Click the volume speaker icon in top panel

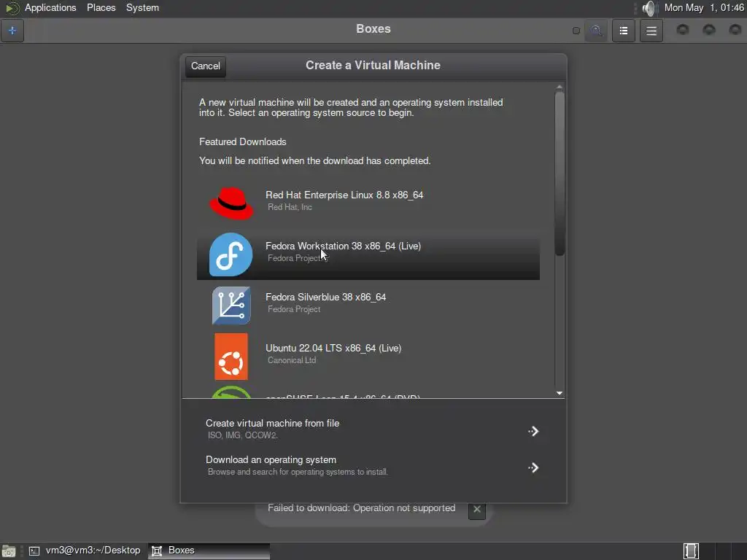coord(649,8)
